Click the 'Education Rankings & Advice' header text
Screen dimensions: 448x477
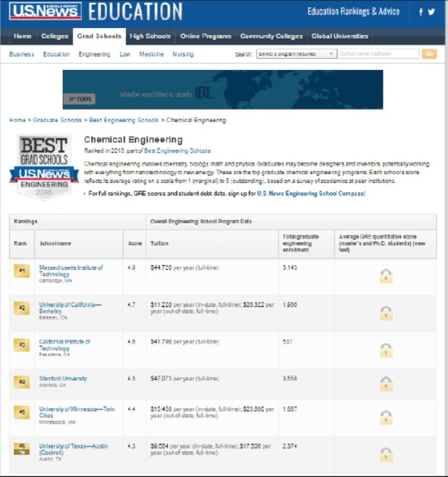click(x=353, y=11)
